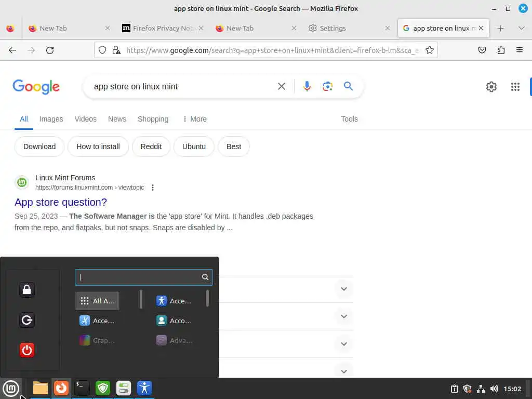Open the Extensions puzzle icon

pyautogui.click(x=501, y=50)
